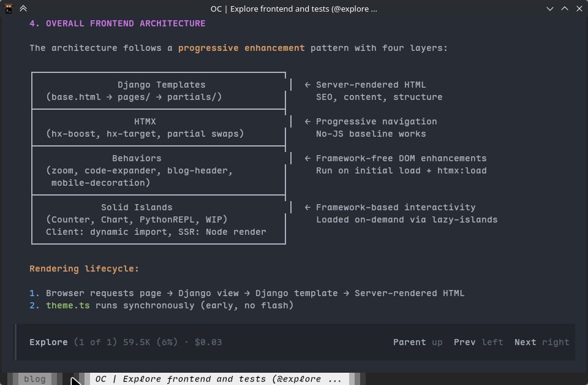The height and width of the screenshot is (385, 588).
Task: Click 'Client: dynamic import, SSR: Node render'
Action: pyautogui.click(x=156, y=232)
